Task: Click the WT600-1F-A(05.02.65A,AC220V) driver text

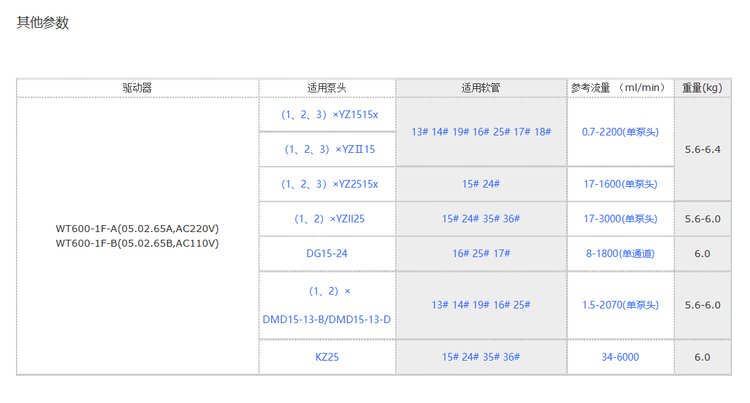Action: coord(137,227)
